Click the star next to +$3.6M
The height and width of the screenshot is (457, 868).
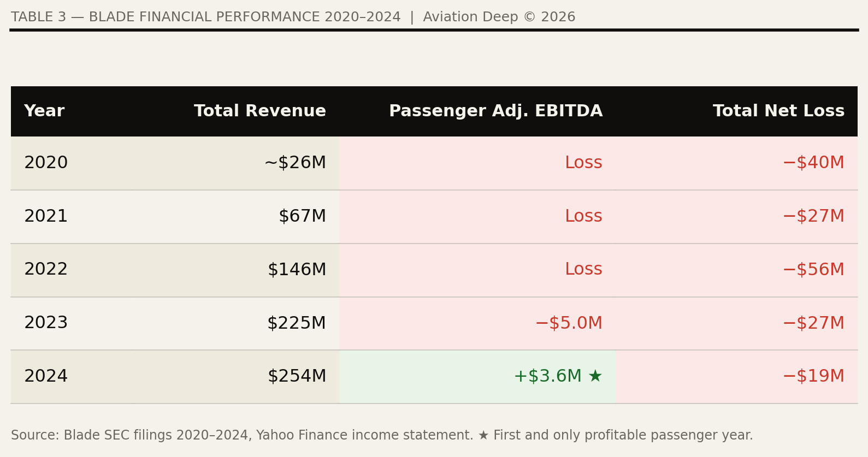(595, 377)
